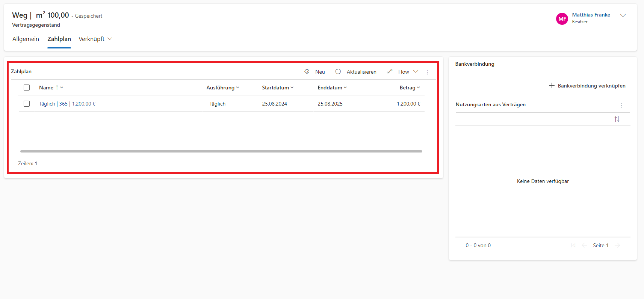Expand header chevron next to Matthias Franke
This screenshot has height=299, width=644.
tap(623, 15)
